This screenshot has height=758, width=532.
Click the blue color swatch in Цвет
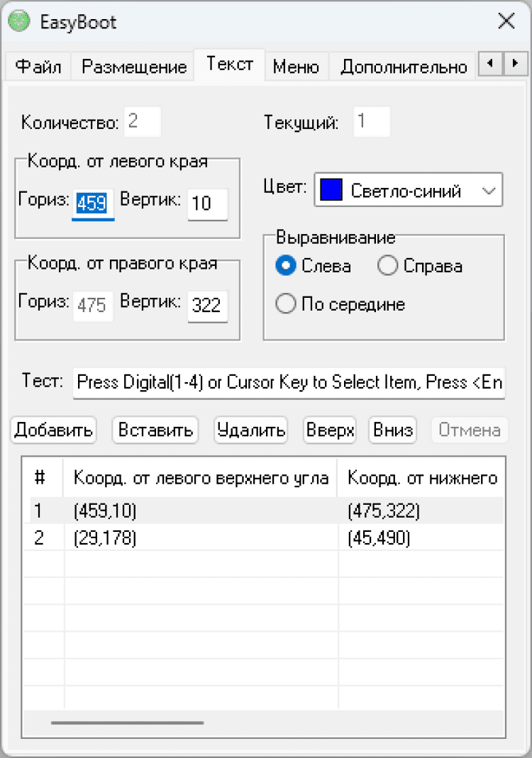332,191
